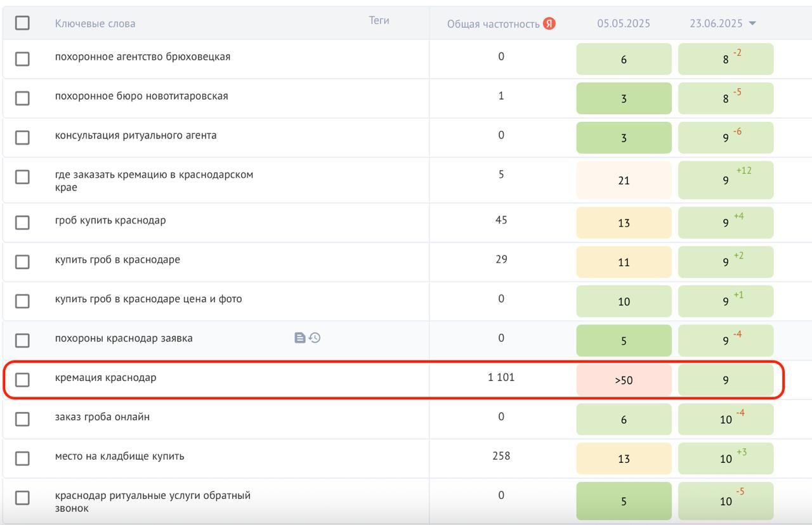812x525 pixels.
Task: Check the box for кремация краснодар
Action: coord(22,380)
